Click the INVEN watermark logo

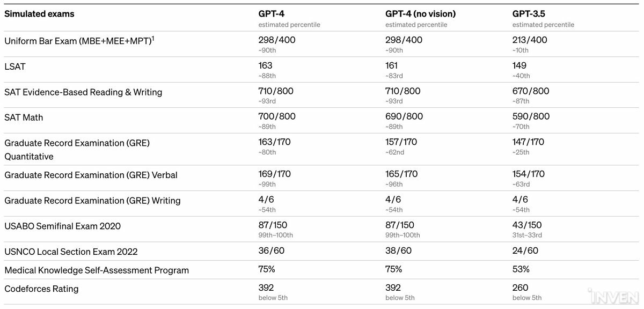click(620, 297)
